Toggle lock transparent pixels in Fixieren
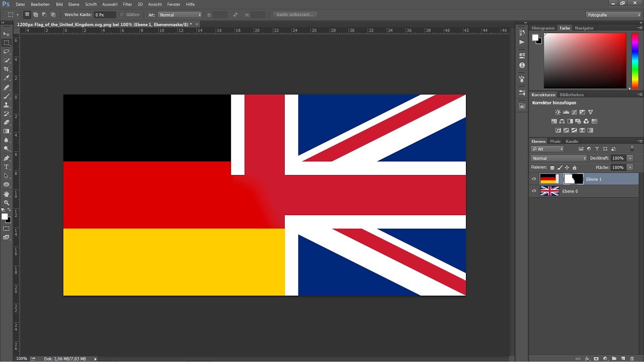 tap(552, 167)
